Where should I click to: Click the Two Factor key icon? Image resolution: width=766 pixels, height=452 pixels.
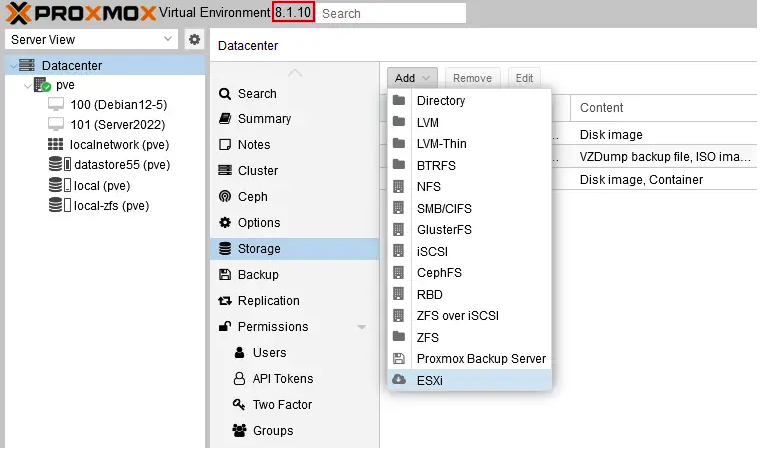click(239, 404)
